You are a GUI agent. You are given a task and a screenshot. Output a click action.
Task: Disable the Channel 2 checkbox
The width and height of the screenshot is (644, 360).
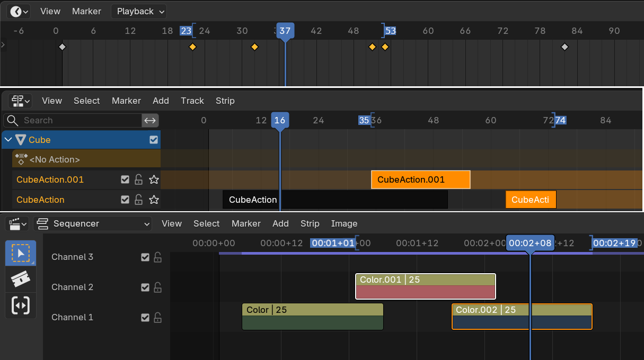[x=145, y=287]
